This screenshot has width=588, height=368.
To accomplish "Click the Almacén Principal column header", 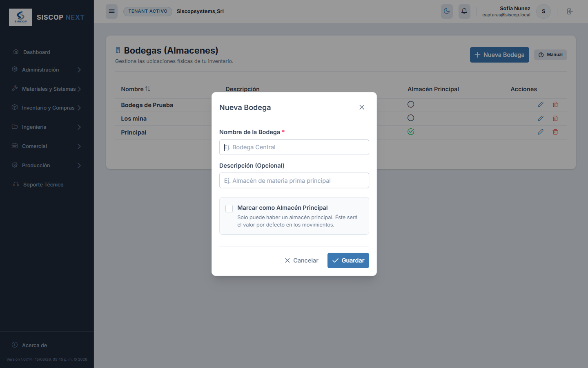I will click(433, 89).
